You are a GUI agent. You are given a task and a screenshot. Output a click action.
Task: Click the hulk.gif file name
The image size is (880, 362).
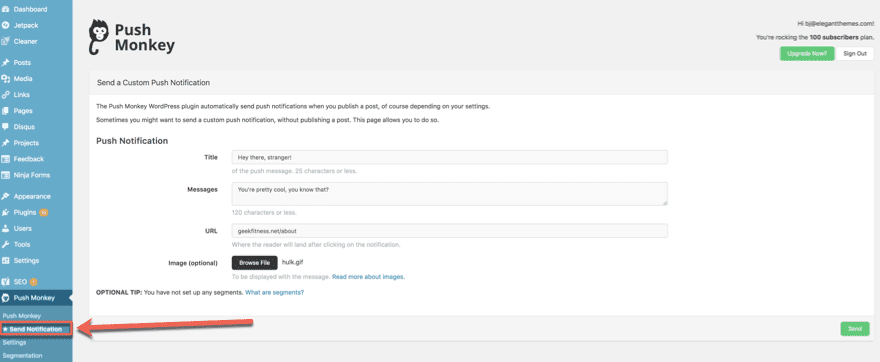click(292, 262)
